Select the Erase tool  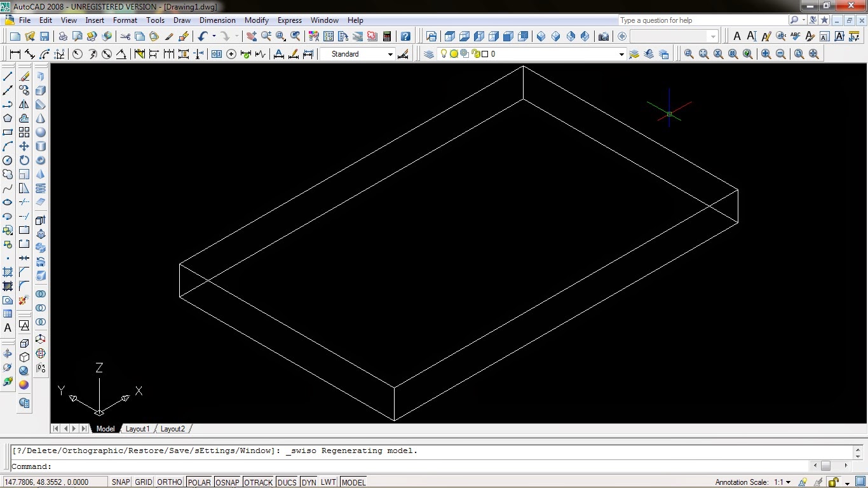coord(24,76)
